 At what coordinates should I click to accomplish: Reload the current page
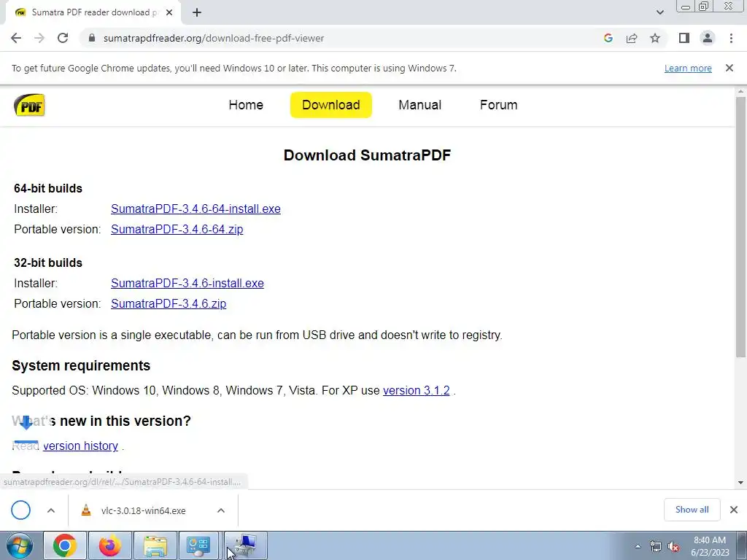click(63, 38)
